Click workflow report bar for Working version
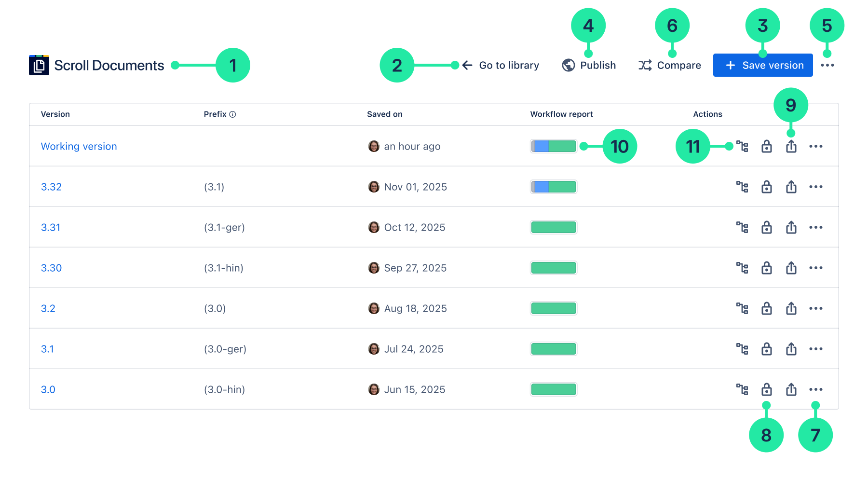Viewport: 868px width, 482px height. coord(554,146)
